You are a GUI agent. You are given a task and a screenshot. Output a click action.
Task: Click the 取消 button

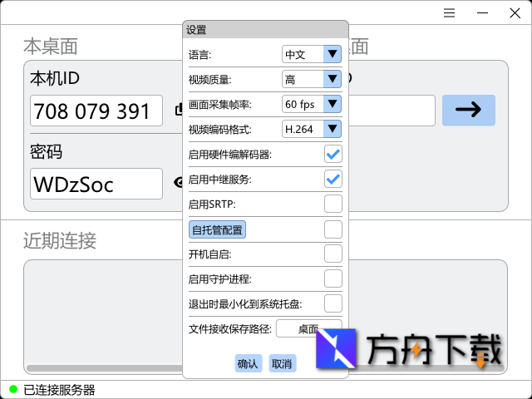(x=283, y=363)
